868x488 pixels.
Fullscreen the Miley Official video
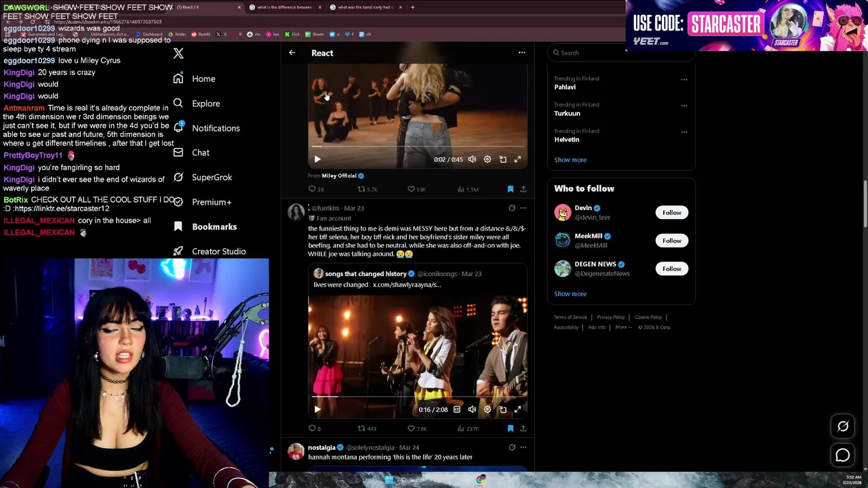[x=517, y=159]
